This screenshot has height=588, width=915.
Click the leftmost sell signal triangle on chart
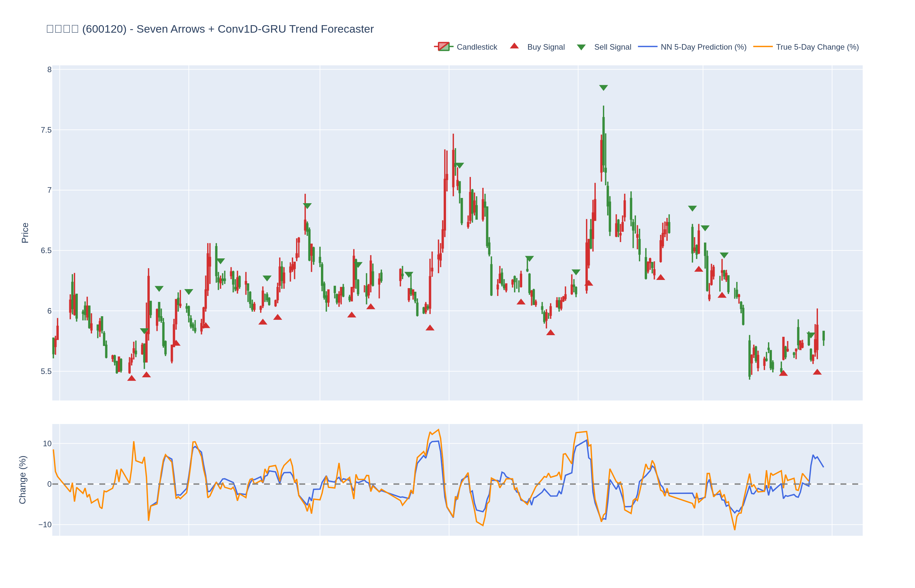[144, 331]
